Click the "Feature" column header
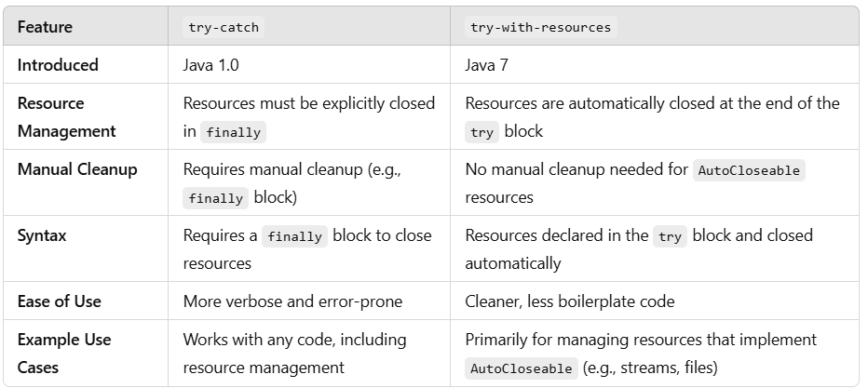Screen dimensions: 868x388 click(45, 27)
